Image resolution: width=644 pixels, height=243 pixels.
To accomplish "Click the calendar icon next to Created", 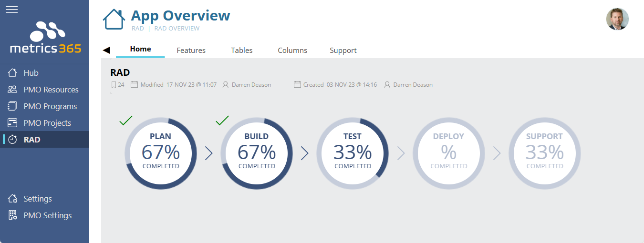I will pyautogui.click(x=297, y=85).
